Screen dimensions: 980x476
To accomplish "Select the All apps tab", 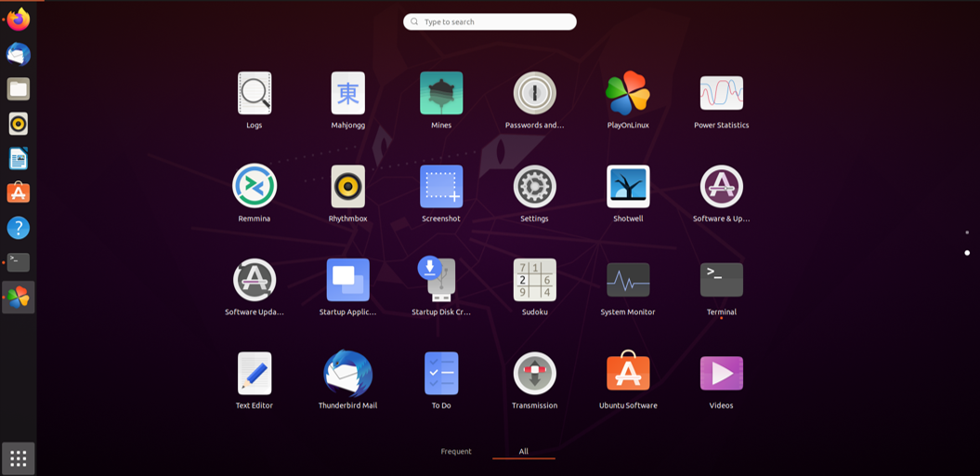I will (x=523, y=452).
